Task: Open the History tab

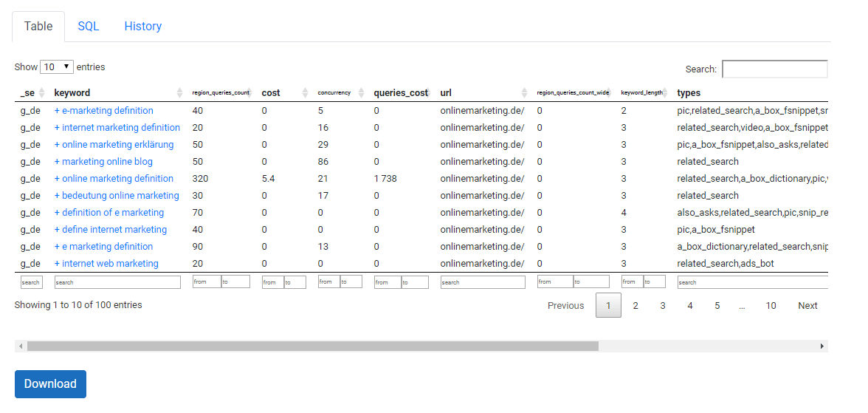Action: click(143, 26)
